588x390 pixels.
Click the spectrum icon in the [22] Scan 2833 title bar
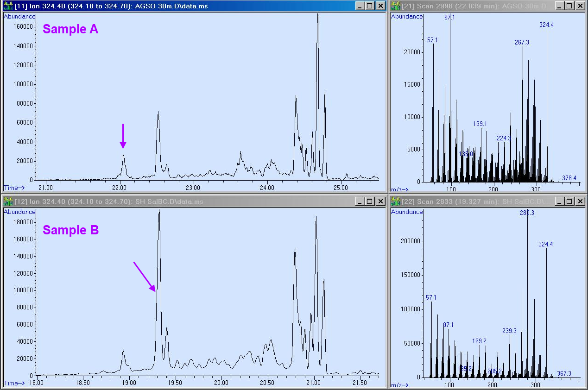tap(394, 201)
